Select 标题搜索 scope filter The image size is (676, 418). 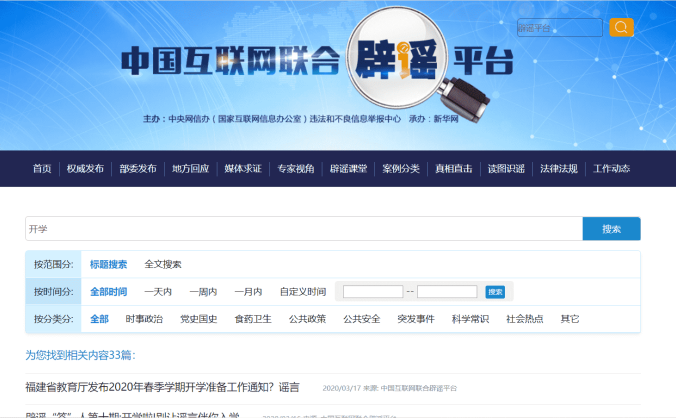coord(109,264)
